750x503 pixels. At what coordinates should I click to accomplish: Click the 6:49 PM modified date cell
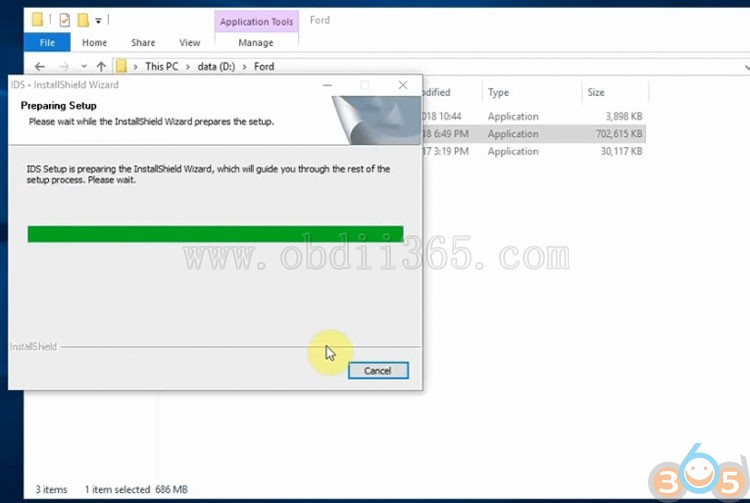[x=446, y=134]
